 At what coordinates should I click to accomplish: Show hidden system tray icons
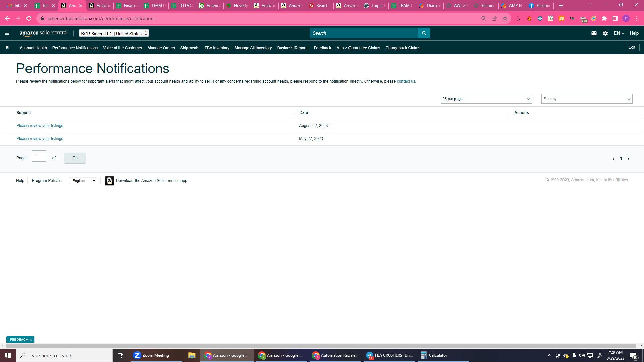549,355
